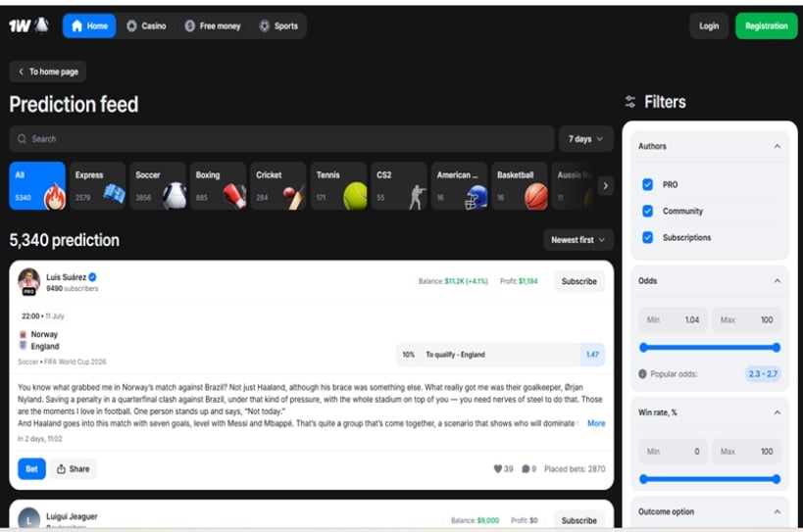Click Soccer • FIFA World Cup 2026 label

[62, 362]
